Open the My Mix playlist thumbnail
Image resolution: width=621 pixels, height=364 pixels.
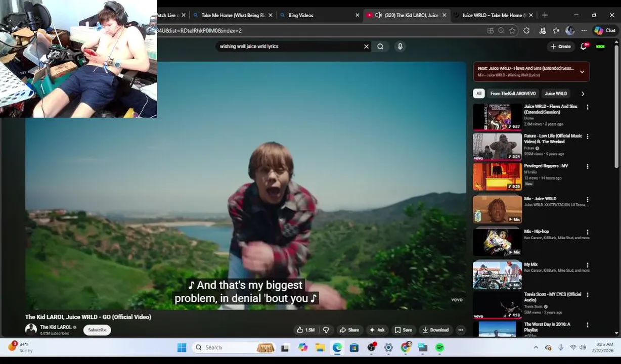coord(497,275)
